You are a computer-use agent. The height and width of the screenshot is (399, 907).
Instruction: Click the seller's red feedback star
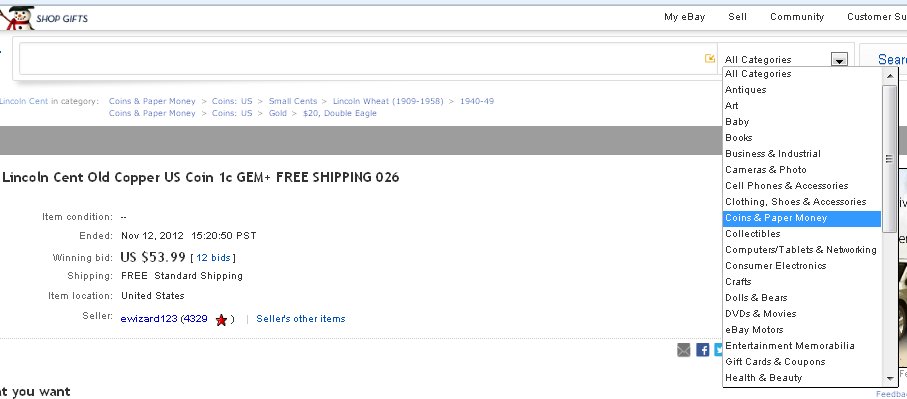[221, 319]
